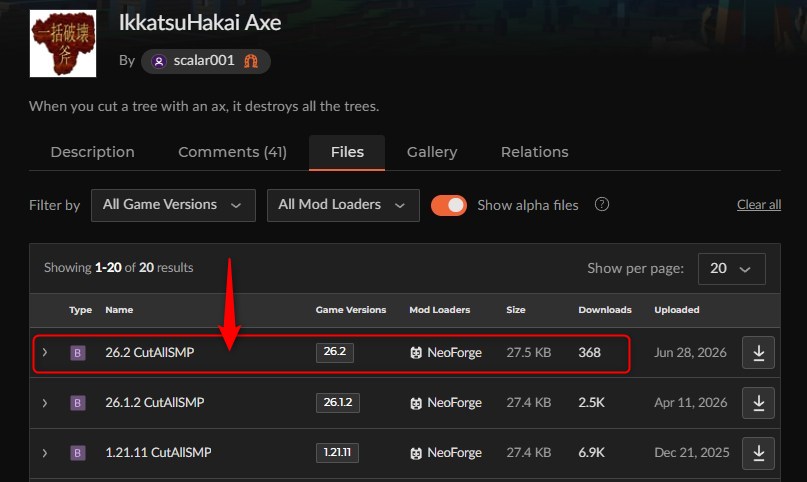Open the Comments (41) tab
The width and height of the screenshot is (807, 482).
click(x=232, y=152)
